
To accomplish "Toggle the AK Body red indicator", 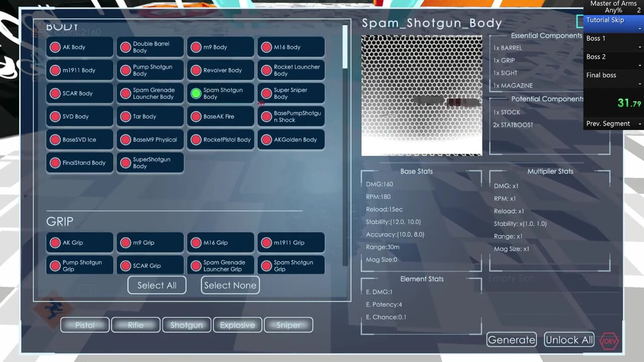I will coord(55,47).
